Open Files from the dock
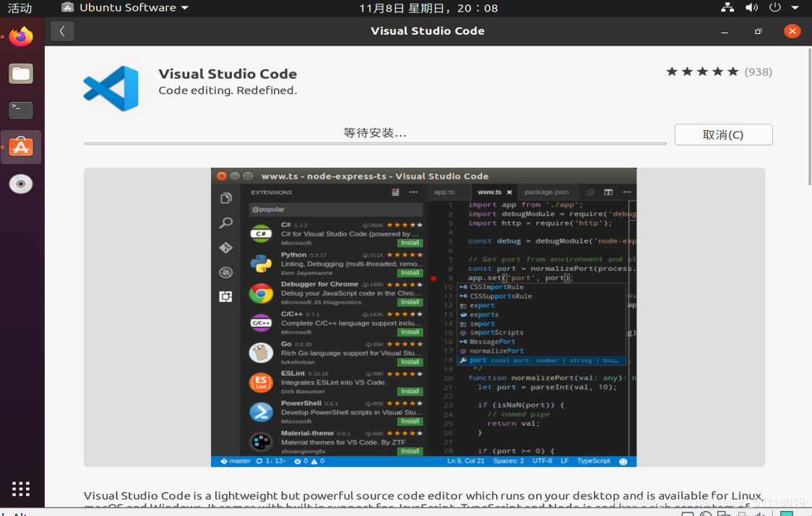812x516 pixels. [21, 74]
